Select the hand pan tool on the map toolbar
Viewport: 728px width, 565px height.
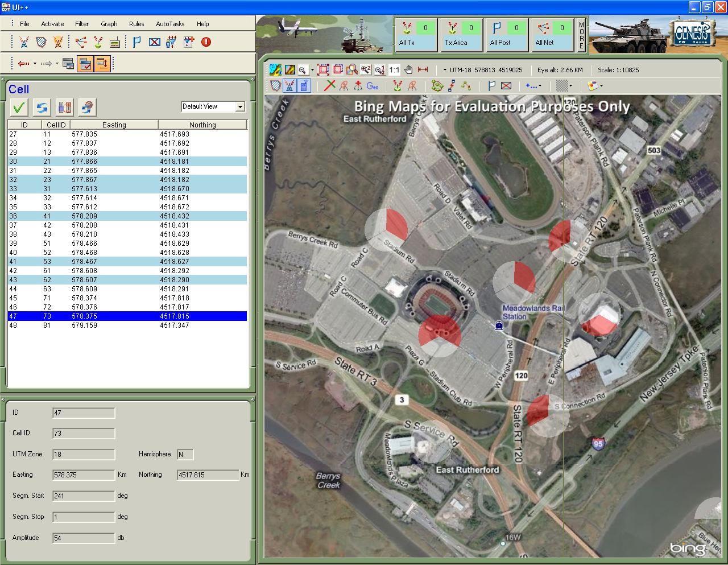[x=408, y=69]
